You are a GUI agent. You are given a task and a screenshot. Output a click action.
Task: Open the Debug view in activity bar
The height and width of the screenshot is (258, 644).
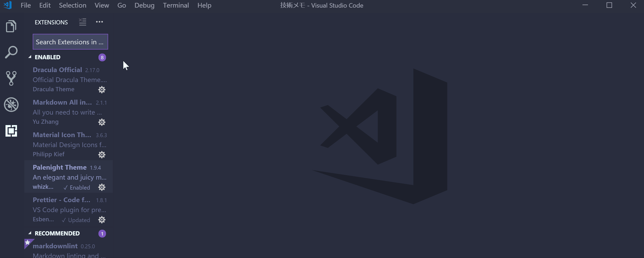point(11,105)
